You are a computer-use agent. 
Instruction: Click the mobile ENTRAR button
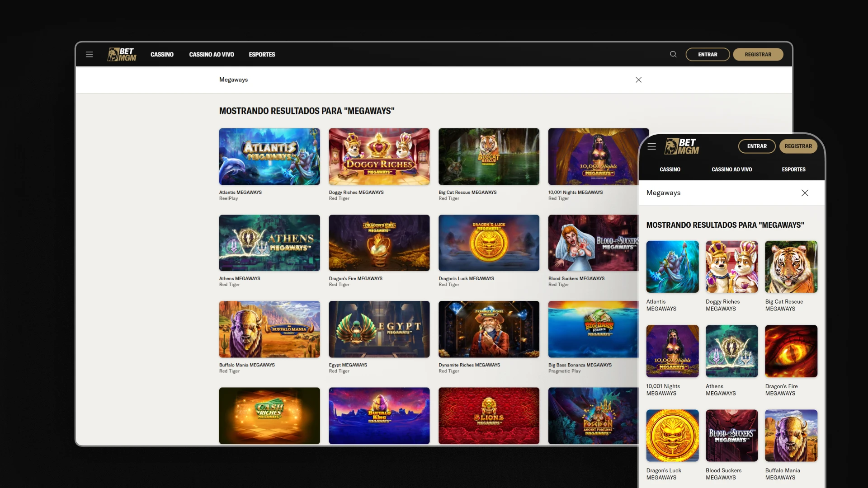click(x=757, y=146)
